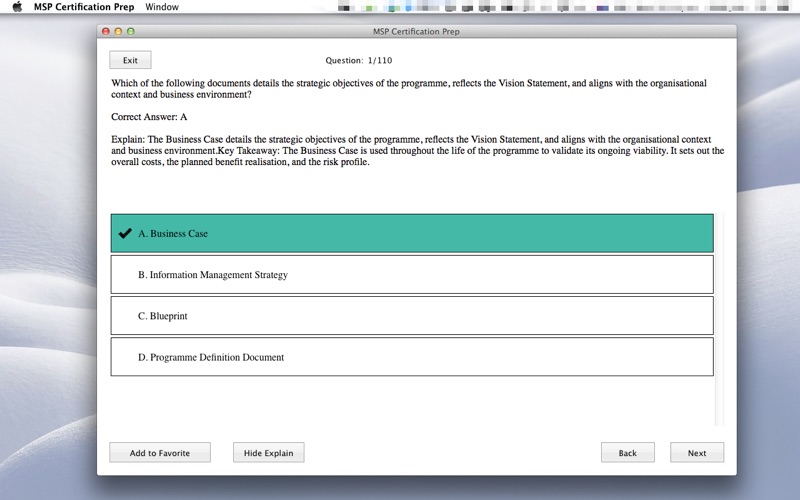Click the answer list vertical scrollbar

coord(719,319)
